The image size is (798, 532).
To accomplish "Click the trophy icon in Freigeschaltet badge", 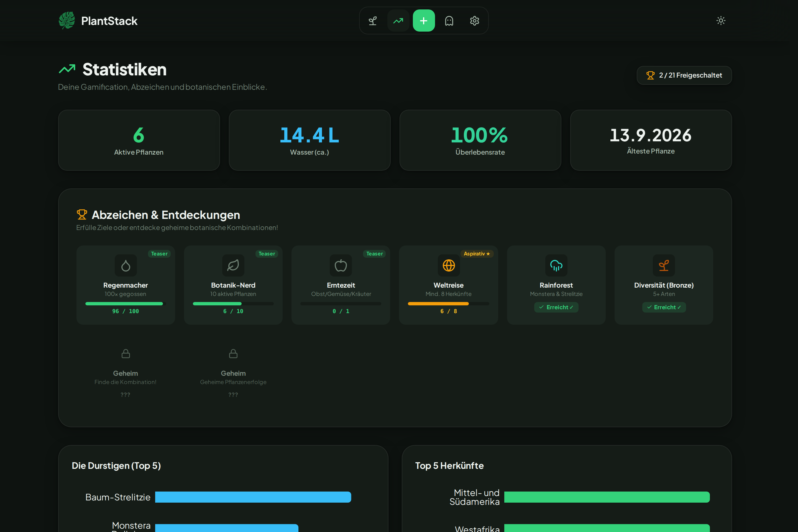I will [650, 75].
